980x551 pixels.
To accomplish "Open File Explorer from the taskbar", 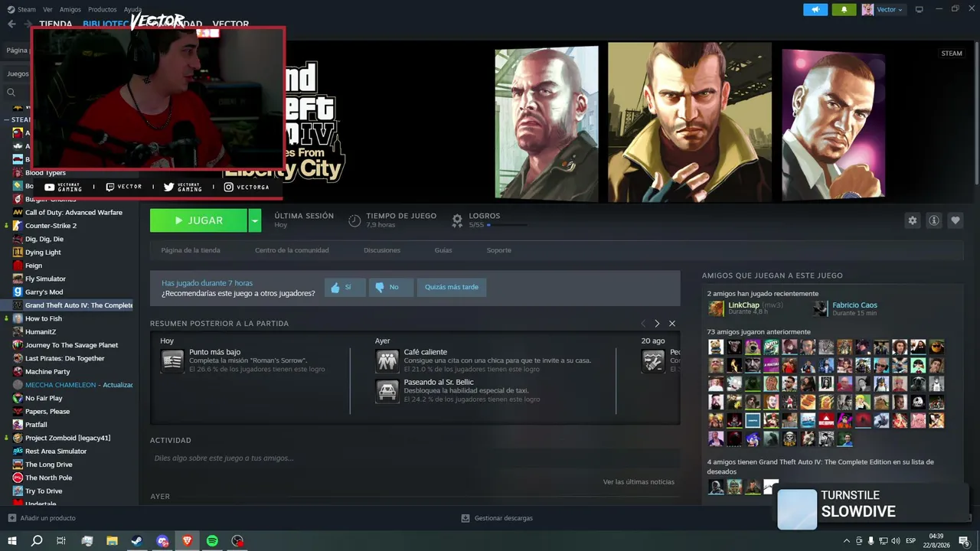I will click(113, 541).
